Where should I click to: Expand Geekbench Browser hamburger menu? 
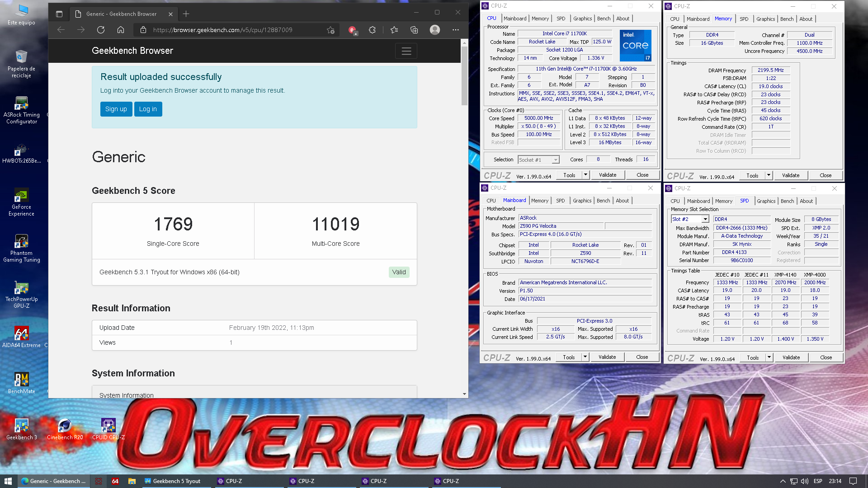[x=406, y=51]
